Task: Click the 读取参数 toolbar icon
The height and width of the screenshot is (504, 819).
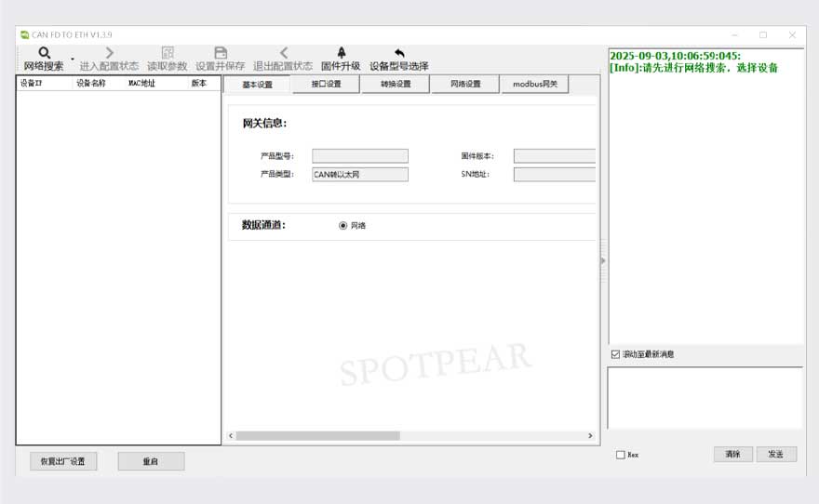Action: click(x=168, y=53)
